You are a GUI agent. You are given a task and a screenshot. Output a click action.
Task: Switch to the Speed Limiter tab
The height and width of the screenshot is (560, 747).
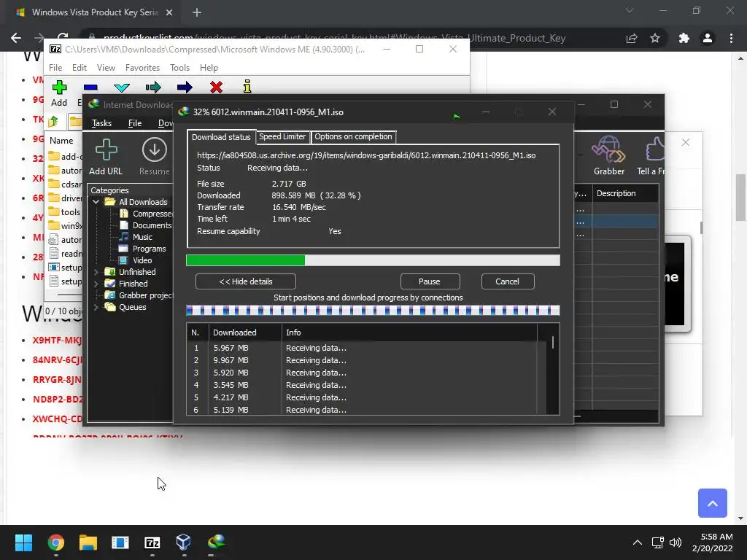[282, 136]
